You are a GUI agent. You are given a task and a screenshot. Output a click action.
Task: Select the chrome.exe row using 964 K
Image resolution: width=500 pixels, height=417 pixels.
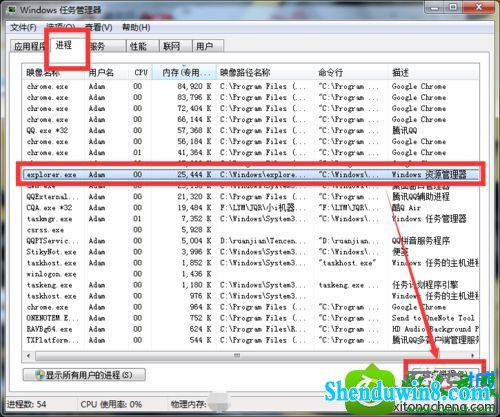(251, 307)
